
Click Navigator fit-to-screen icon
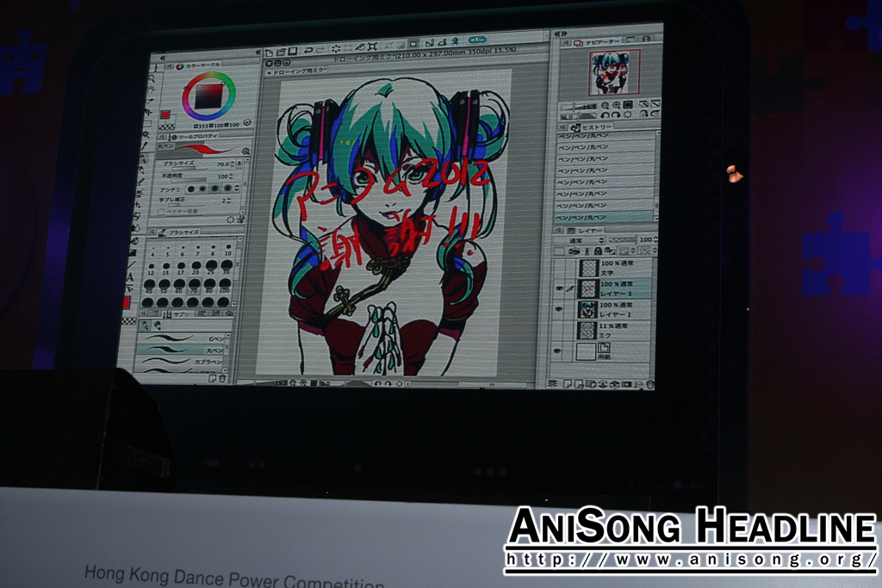[628, 104]
